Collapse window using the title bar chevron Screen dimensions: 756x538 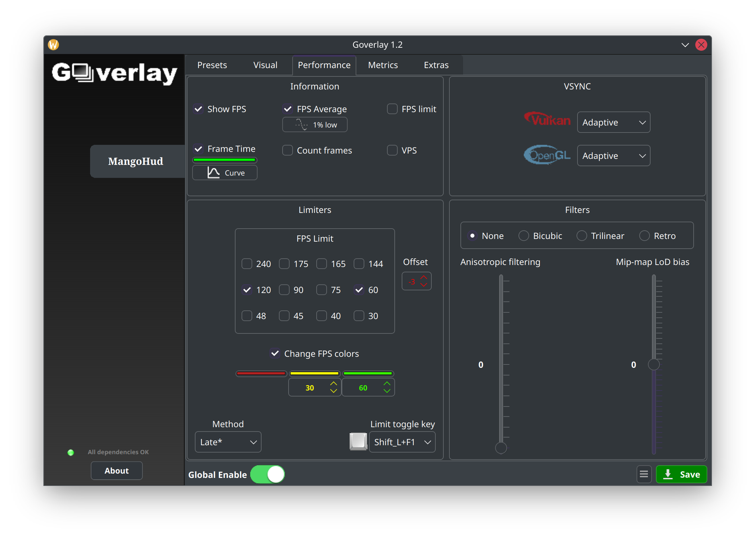[685, 45]
